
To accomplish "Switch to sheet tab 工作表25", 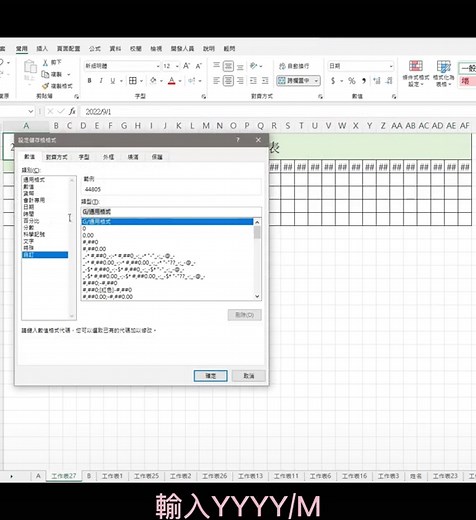I will (146, 476).
